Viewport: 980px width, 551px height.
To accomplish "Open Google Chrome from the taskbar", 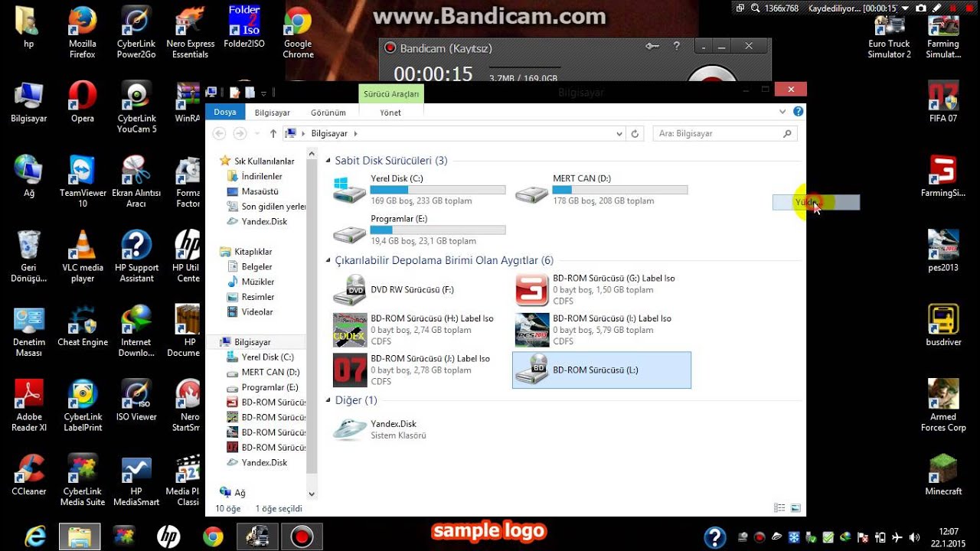I will pos(213,536).
